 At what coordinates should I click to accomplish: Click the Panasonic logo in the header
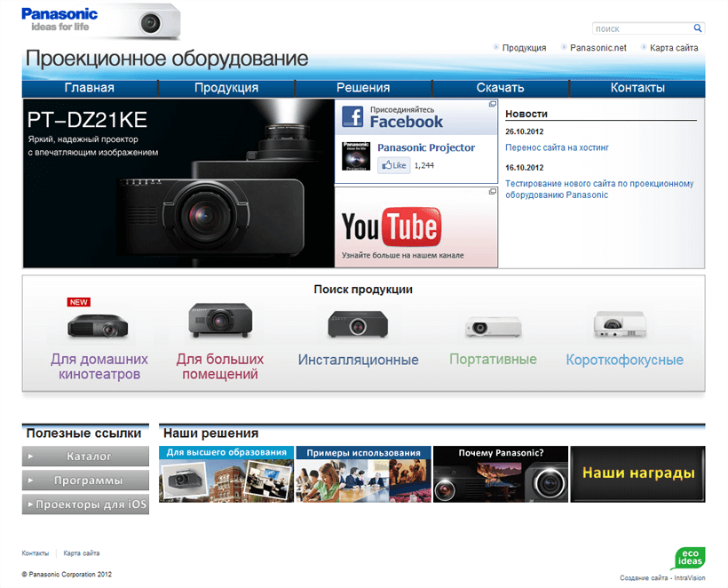tap(60, 19)
